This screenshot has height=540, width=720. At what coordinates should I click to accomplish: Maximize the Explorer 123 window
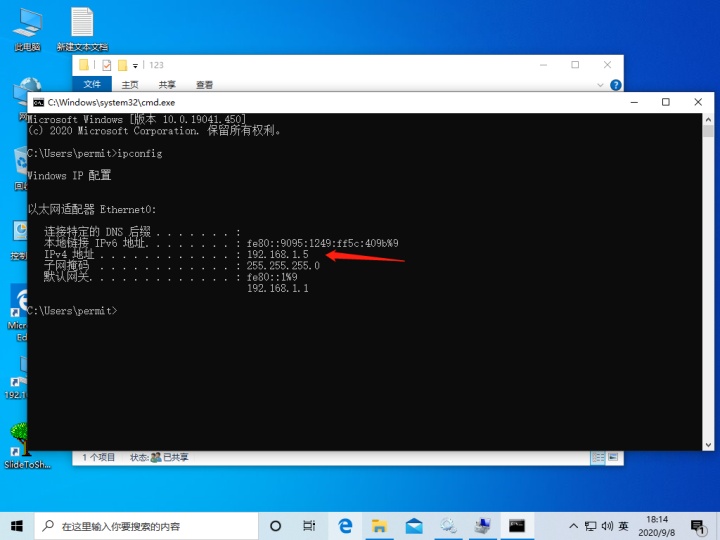(575, 65)
